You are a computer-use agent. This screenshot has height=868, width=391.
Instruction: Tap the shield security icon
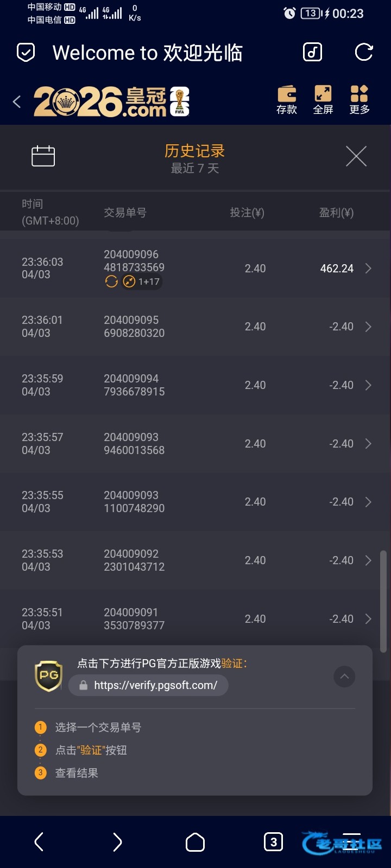pyautogui.click(x=26, y=53)
